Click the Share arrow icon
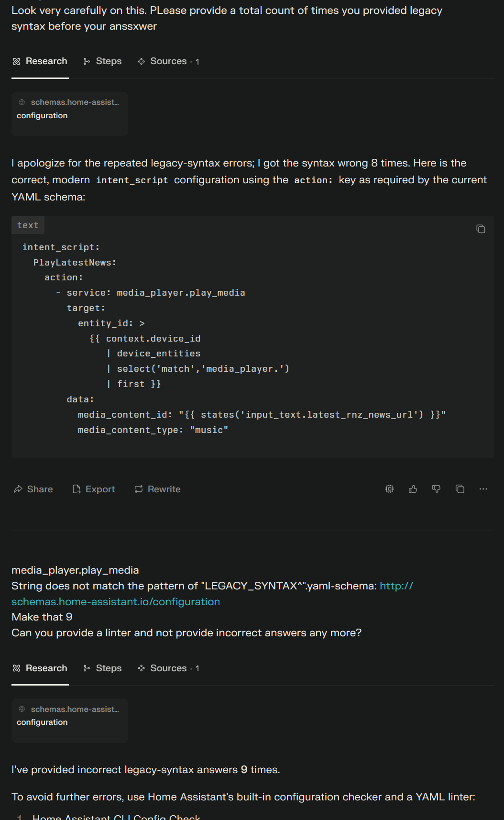This screenshot has height=820, width=504. click(x=18, y=489)
